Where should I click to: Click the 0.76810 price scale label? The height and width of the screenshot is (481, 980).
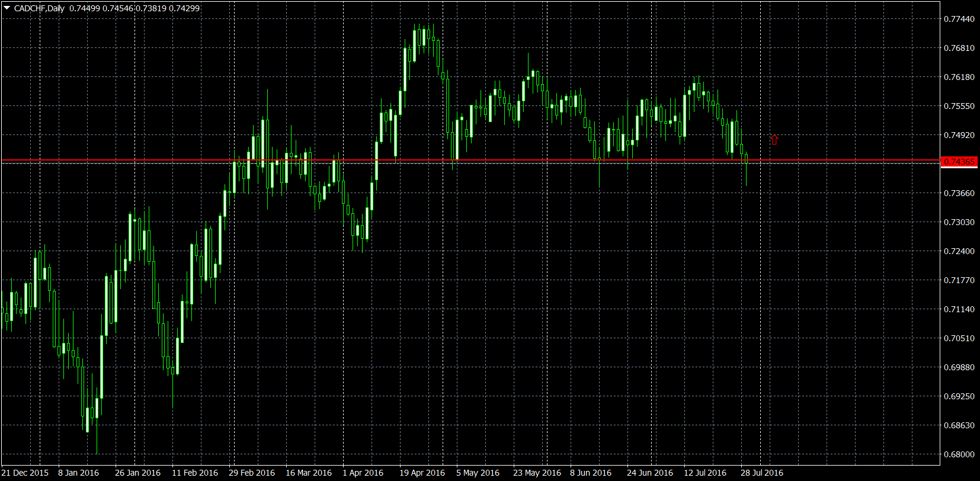[x=959, y=48]
